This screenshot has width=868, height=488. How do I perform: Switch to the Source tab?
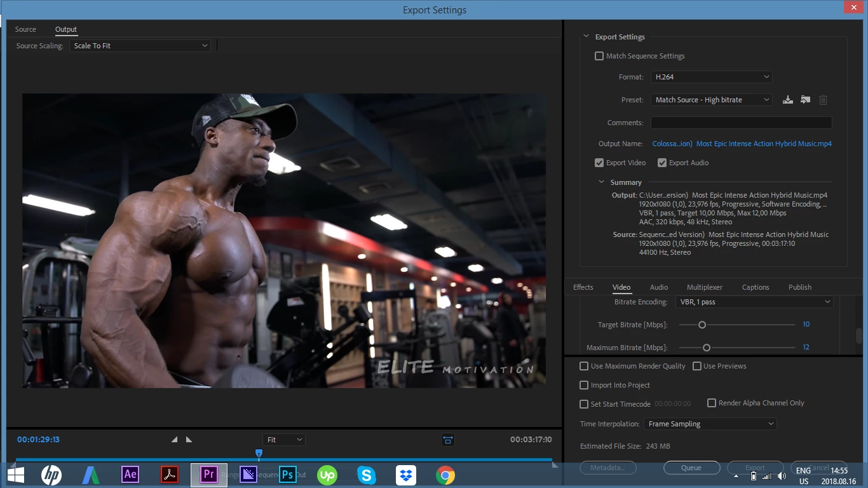[x=26, y=29]
